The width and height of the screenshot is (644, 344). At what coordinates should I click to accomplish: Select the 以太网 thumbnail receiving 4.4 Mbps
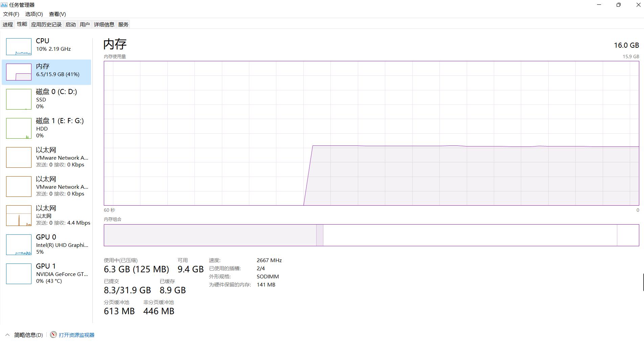tap(19, 215)
